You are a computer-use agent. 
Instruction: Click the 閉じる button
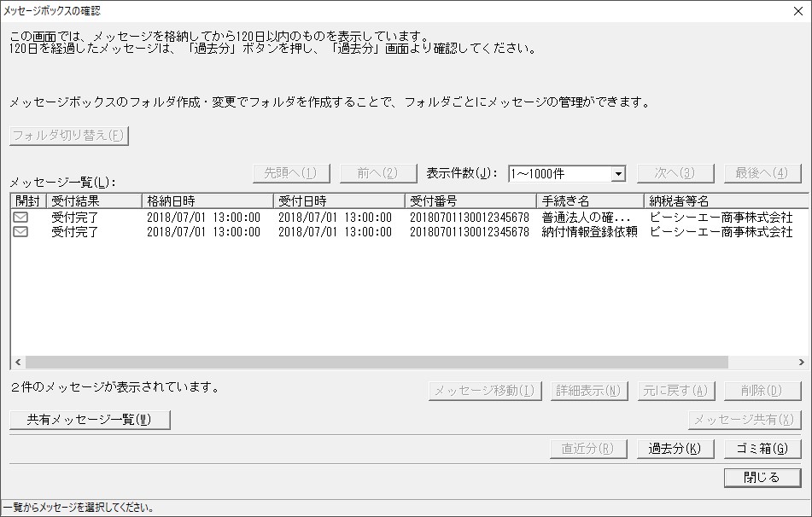(x=762, y=478)
